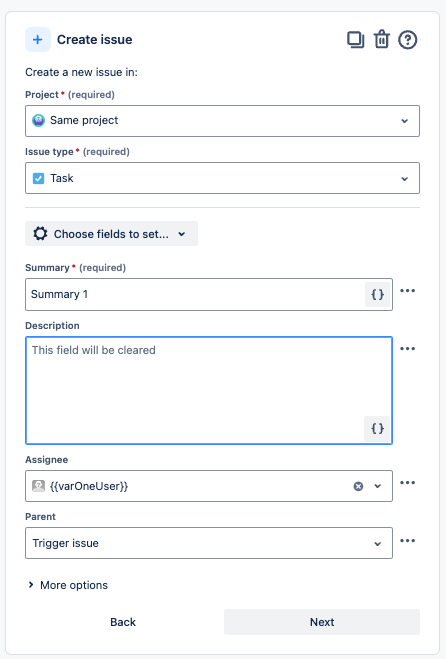The width and height of the screenshot is (446, 659).
Task: Expand the Choose fields to set menu
Action: pyautogui.click(x=111, y=234)
